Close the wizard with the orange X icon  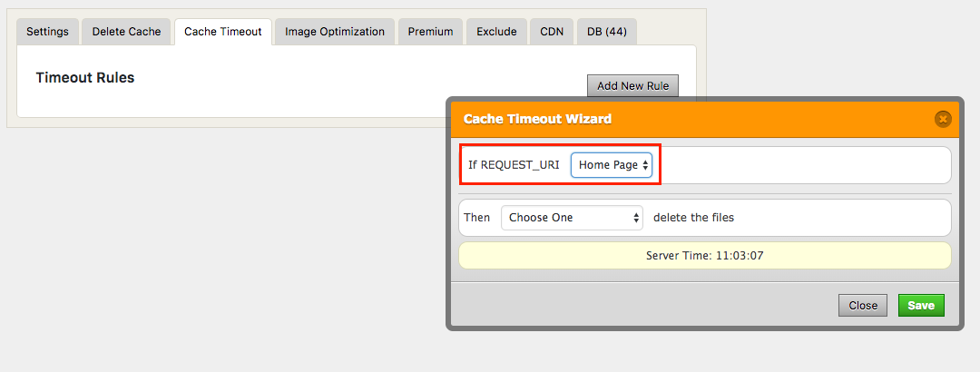click(x=943, y=119)
